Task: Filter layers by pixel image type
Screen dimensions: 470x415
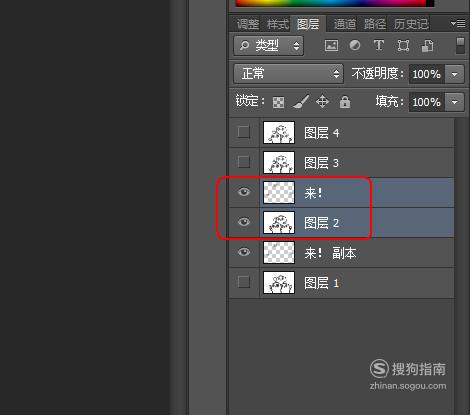Action: coord(331,46)
